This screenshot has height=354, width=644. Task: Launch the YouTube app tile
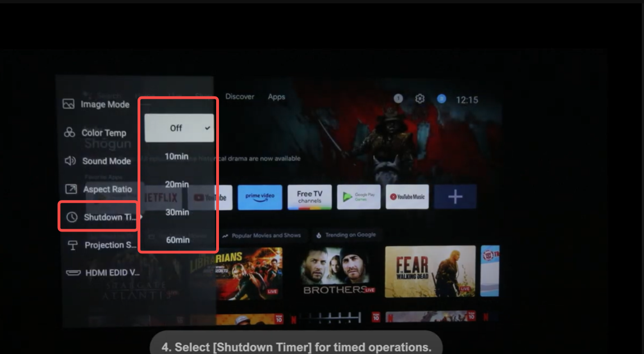210,197
